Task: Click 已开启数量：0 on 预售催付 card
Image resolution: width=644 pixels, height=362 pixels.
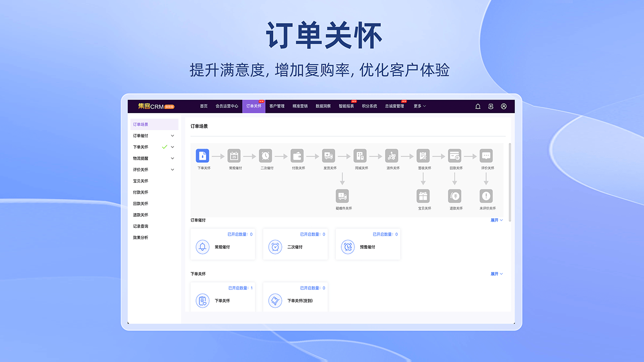Action: pos(385,234)
